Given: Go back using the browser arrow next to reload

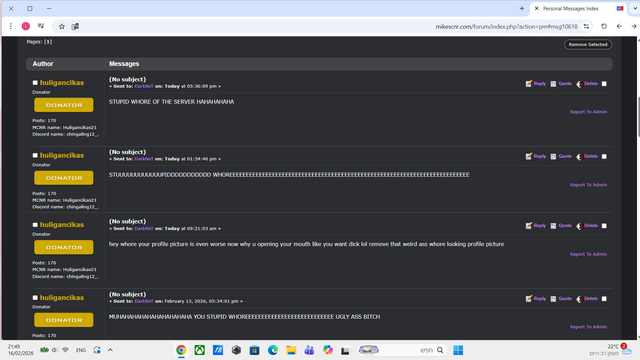Looking at the screenshot, I should [619, 26].
